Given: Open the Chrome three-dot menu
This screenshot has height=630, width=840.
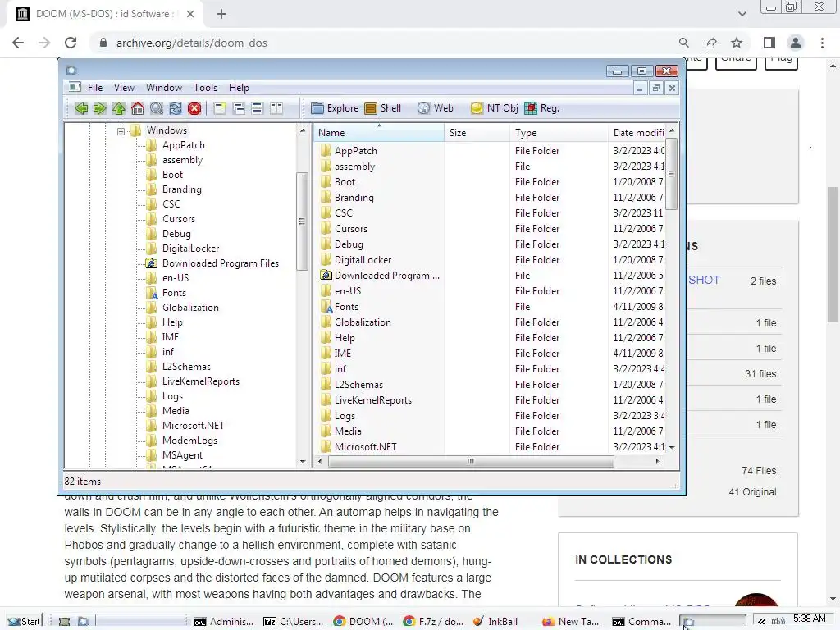Looking at the screenshot, I should pos(822,43).
